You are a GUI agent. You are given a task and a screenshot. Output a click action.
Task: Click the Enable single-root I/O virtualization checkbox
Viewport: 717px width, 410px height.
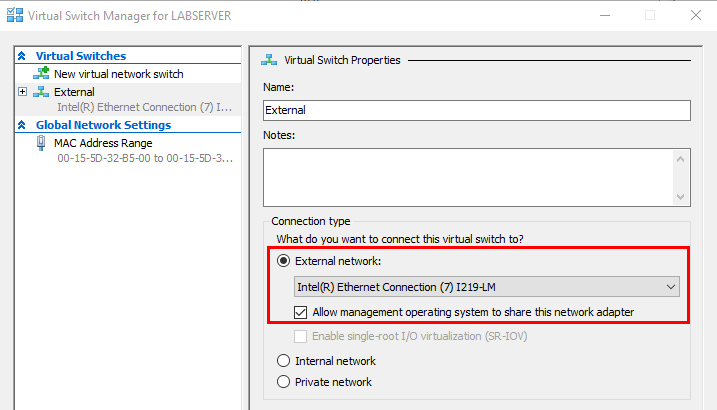[x=301, y=336]
